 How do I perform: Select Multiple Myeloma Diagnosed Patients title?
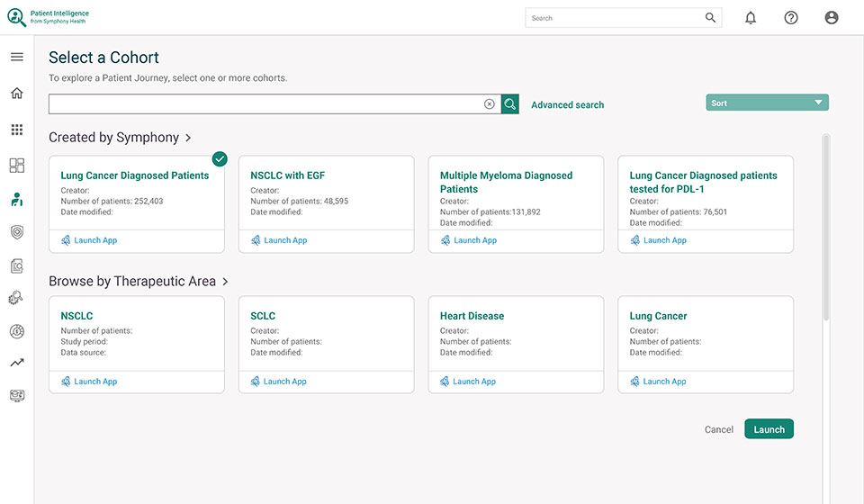[506, 182]
